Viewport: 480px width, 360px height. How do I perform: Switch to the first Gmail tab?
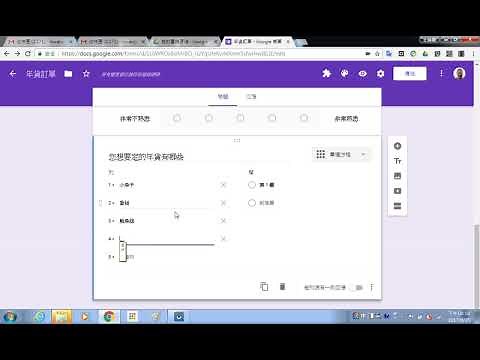click(40, 42)
